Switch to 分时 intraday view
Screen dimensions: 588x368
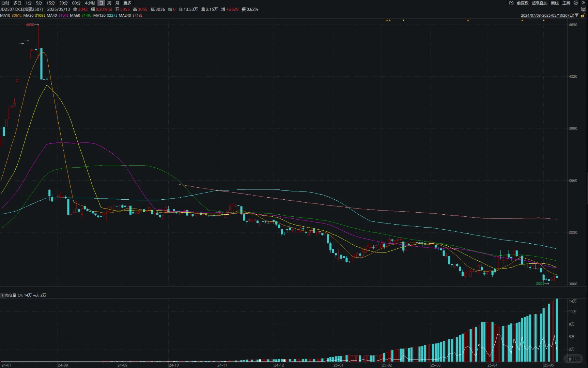point(5,3)
